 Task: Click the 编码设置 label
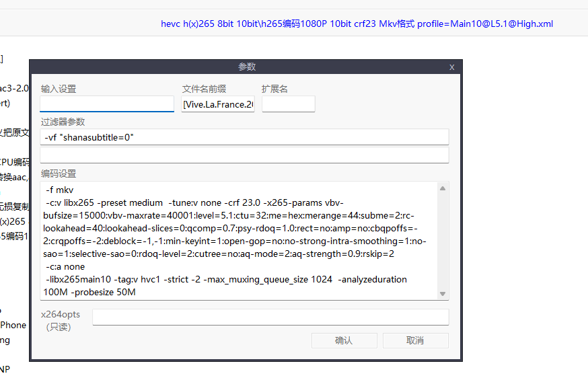click(59, 174)
